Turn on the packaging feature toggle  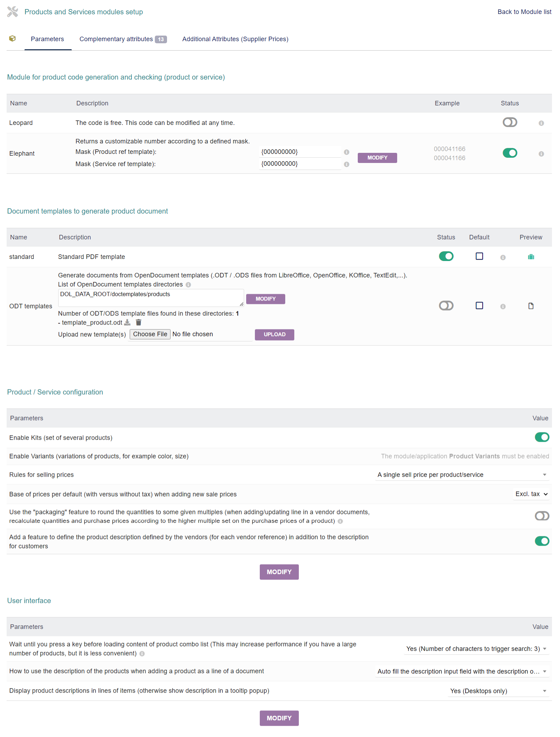click(x=542, y=516)
